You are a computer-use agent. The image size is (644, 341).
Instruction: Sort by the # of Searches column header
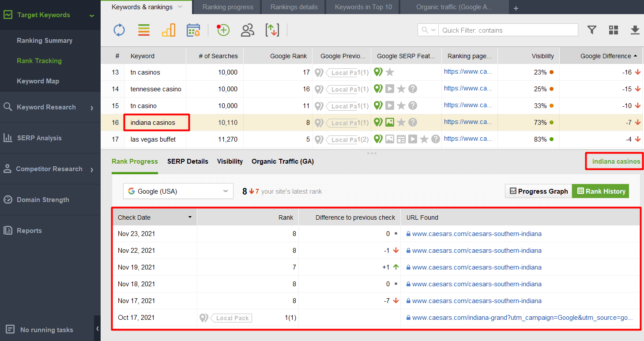[215, 56]
